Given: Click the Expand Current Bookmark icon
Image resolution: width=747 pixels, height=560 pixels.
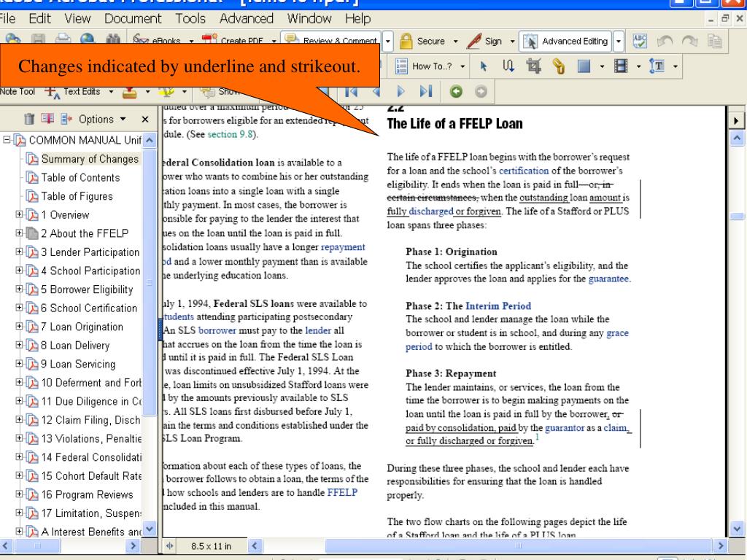Looking at the screenshot, I should [66, 119].
